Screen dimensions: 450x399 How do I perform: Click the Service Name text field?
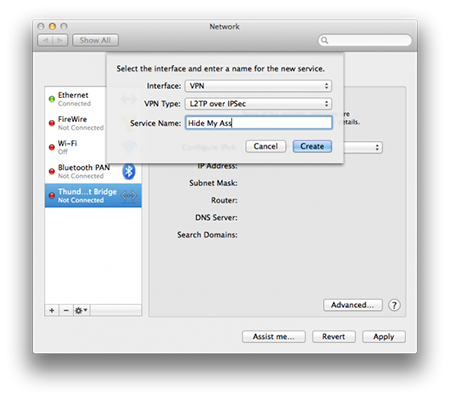tap(259, 123)
